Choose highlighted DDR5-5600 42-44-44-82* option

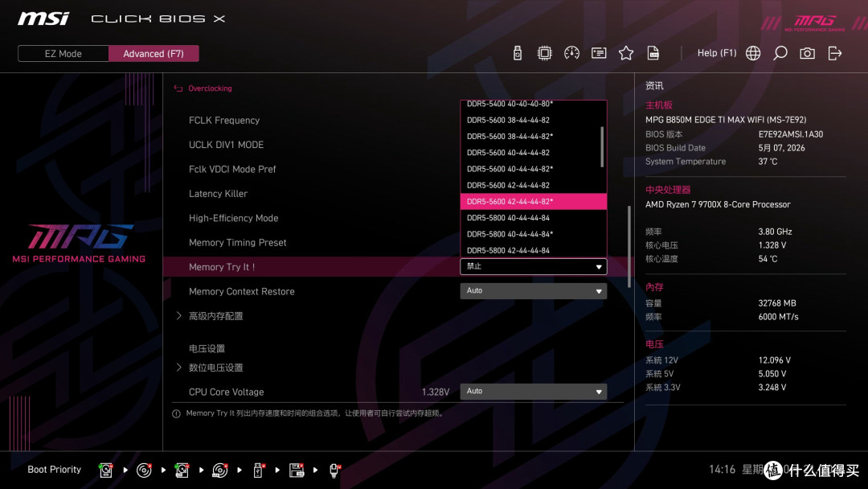click(533, 202)
